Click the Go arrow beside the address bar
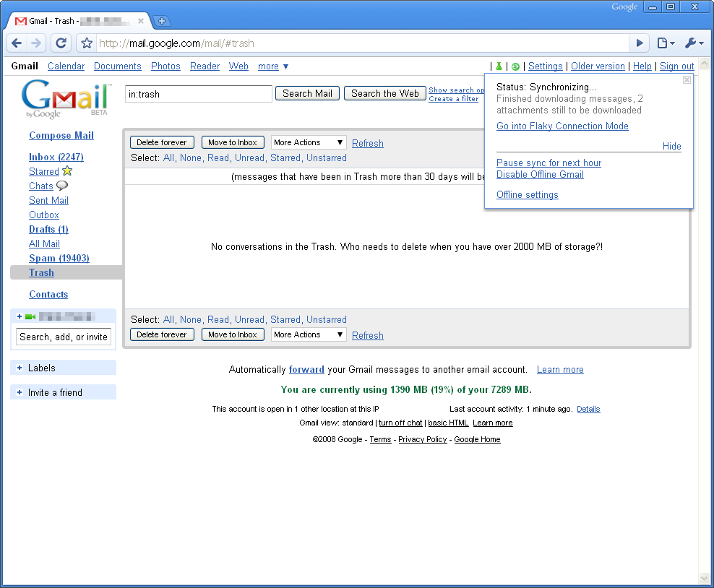This screenshot has height=588, width=714. pyautogui.click(x=640, y=43)
